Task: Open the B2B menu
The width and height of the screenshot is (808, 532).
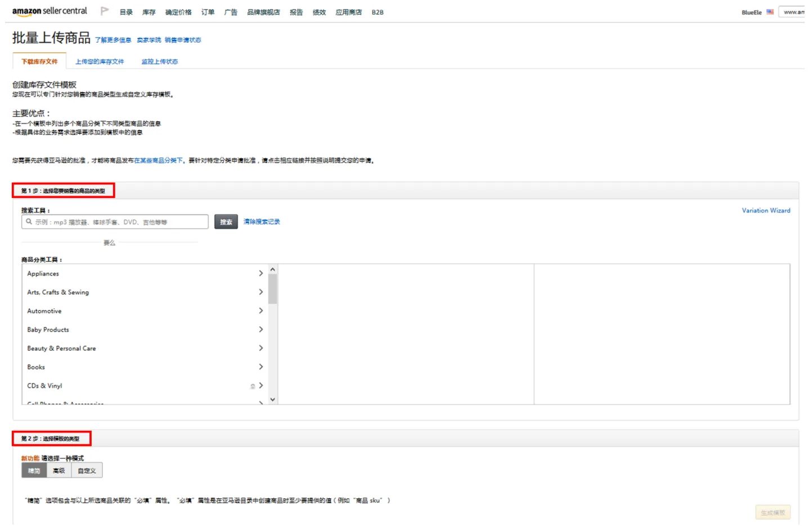Action: pos(378,12)
